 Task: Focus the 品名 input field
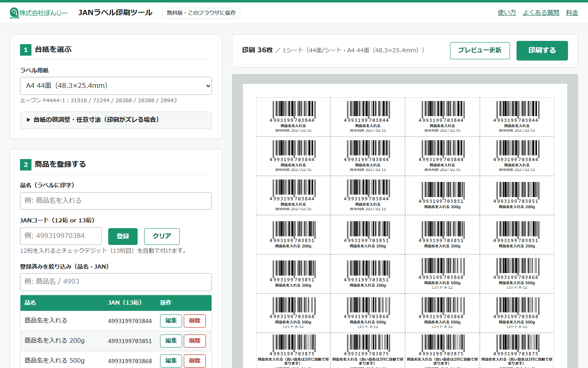(116, 201)
